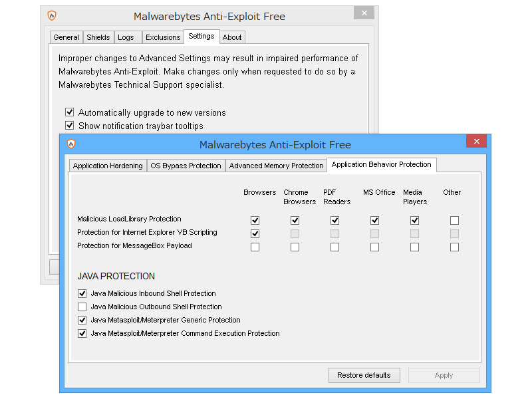
Task: Click the MS Office column header
Action: pos(379,192)
